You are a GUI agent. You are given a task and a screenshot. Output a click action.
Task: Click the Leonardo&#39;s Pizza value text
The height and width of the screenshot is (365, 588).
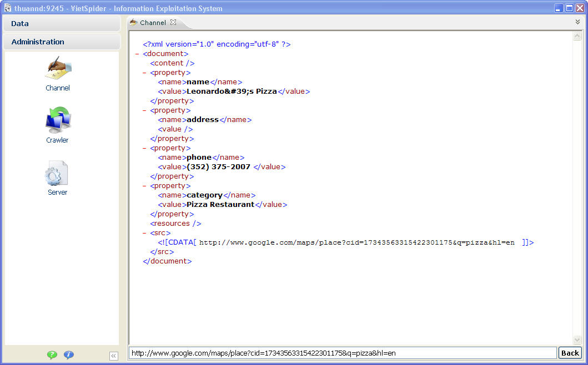tap(232, 92)
